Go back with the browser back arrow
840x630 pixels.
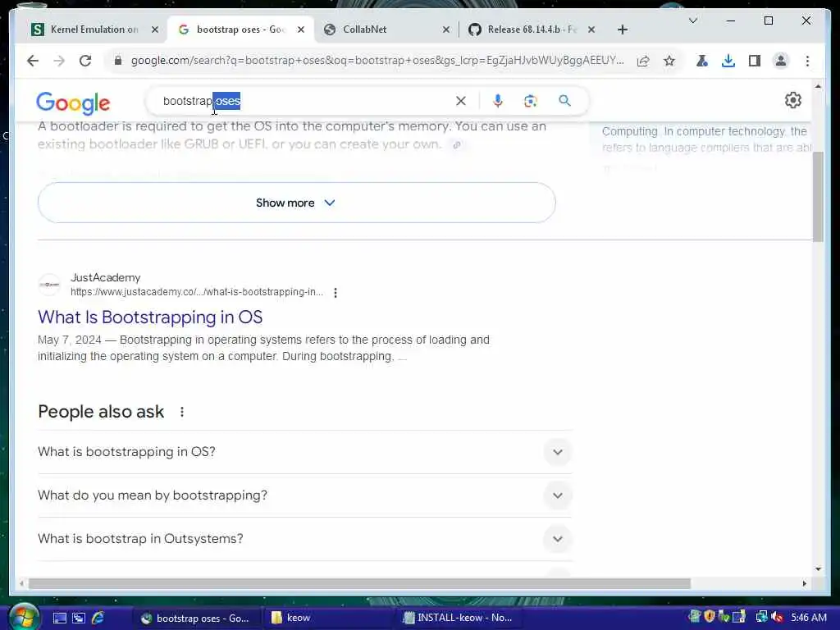[33, 61]
